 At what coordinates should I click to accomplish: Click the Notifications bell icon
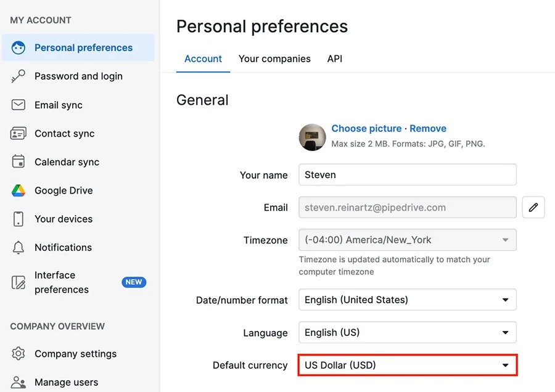point(18,247)
